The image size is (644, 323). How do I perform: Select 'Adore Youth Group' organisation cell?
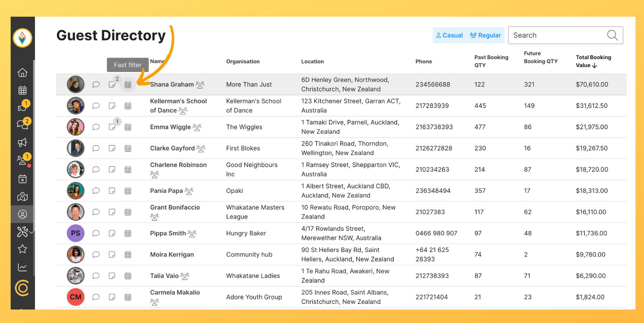pos(254,297)
